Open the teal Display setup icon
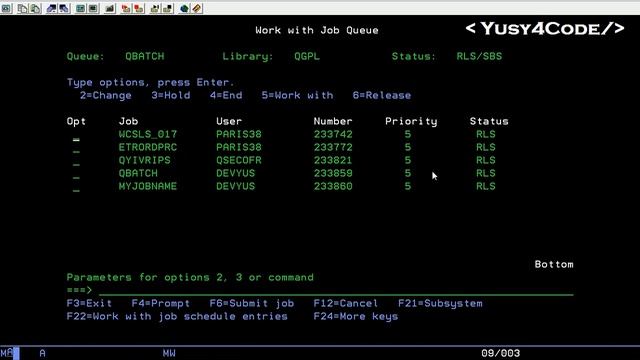 tap(80, 8)
